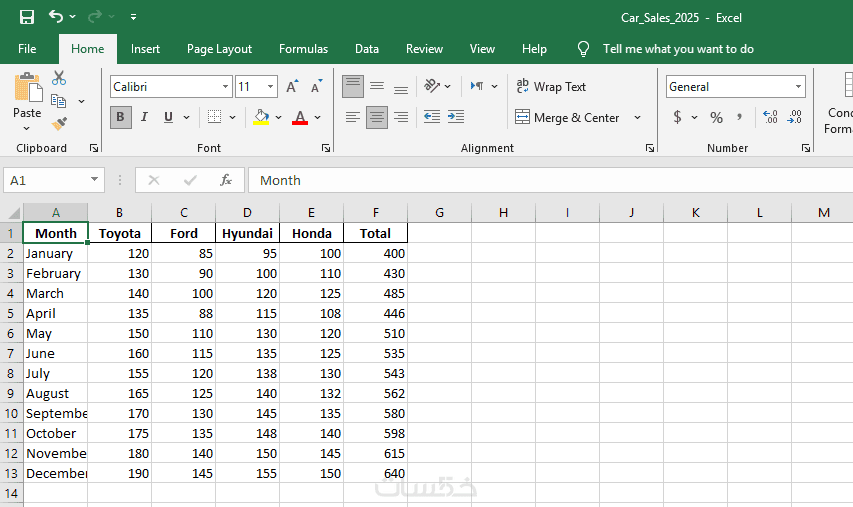
Task: Open the Fill Color palette arrow
Action: 279,118
